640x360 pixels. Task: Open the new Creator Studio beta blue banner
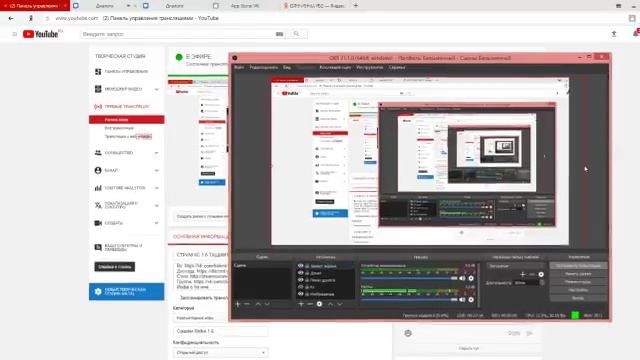(x=127, y=291)
